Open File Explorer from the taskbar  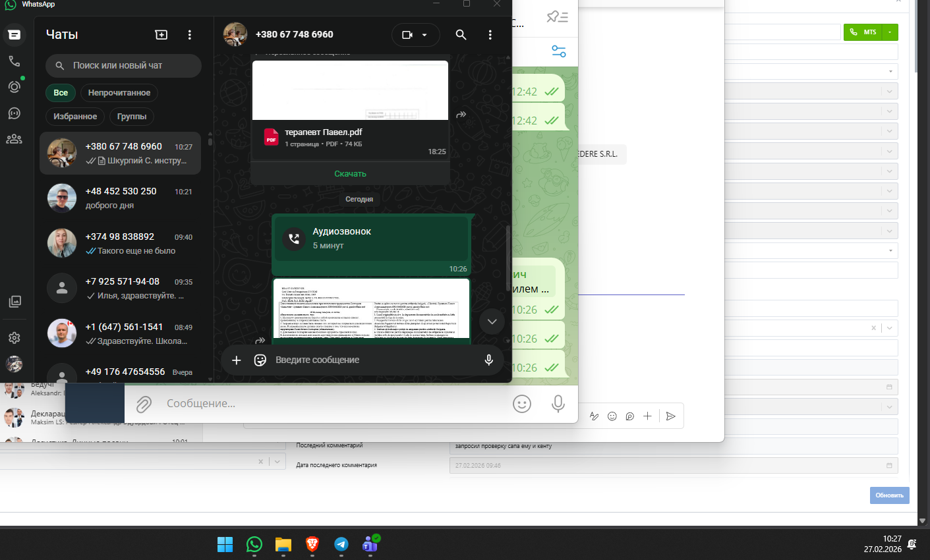[283, 544]
